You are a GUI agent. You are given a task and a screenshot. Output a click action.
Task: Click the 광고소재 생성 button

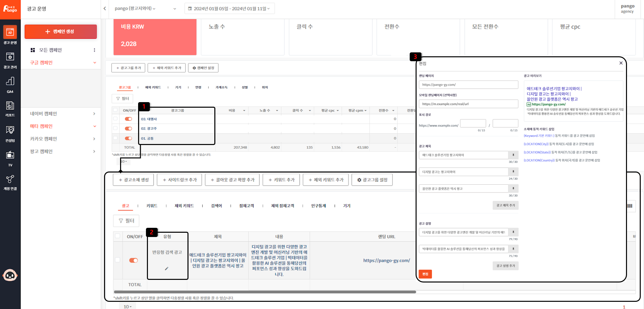pyautogui.click(x=133, y=180)
